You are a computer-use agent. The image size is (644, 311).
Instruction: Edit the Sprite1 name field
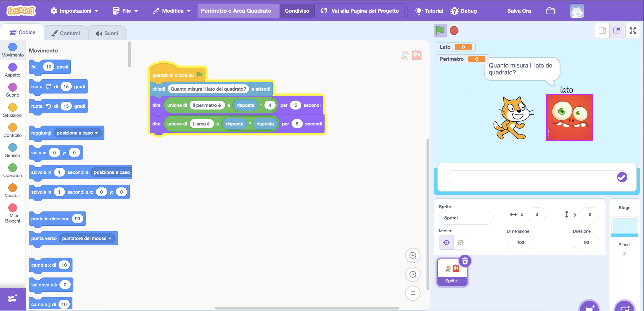point(466,218)
